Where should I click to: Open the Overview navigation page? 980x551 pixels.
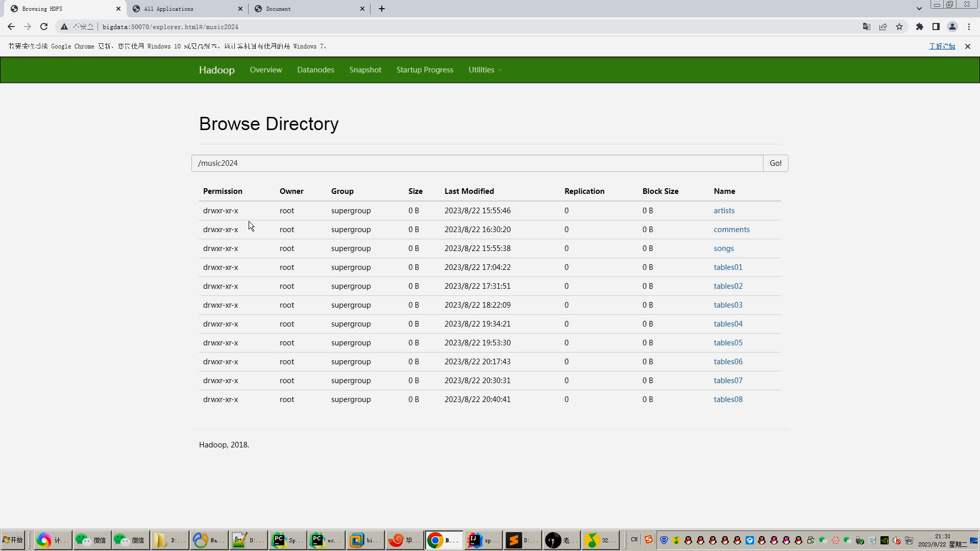pos(265,69)
